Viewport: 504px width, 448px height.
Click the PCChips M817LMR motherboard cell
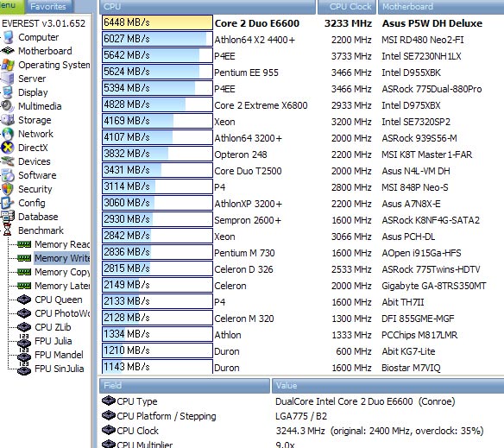419,335
